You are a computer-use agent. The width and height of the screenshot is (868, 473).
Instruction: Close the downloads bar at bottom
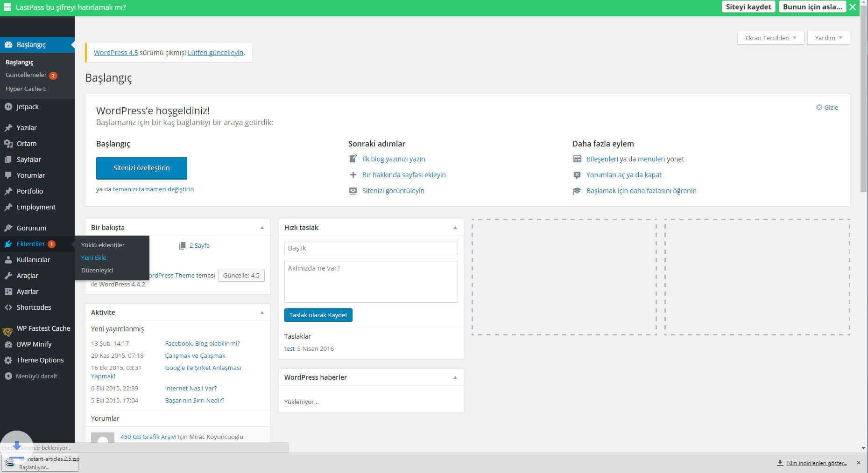pos(858,463)
